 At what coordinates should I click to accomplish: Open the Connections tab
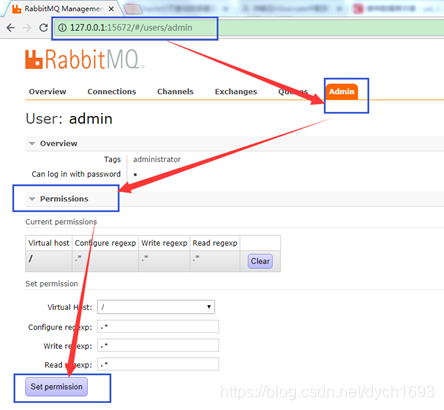112,92
